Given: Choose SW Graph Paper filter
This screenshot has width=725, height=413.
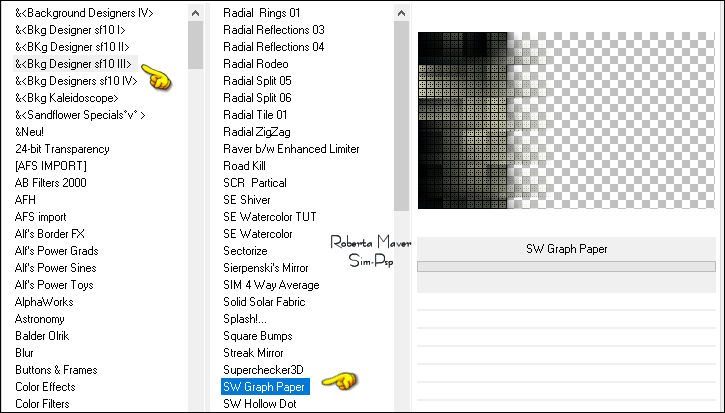Looking at the screenshot, I should 265,386.
